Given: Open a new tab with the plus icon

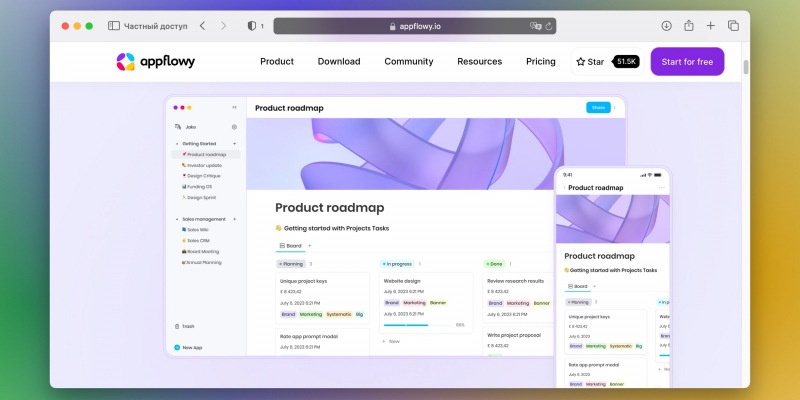Looking at the screenshot, I should coord(711,26).
